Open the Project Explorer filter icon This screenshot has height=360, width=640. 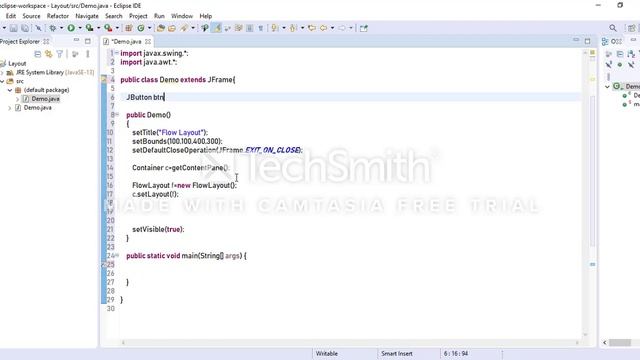60,54
